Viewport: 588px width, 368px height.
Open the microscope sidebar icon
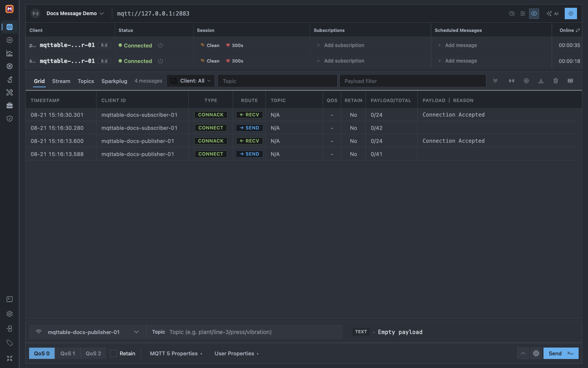(9, 79)
